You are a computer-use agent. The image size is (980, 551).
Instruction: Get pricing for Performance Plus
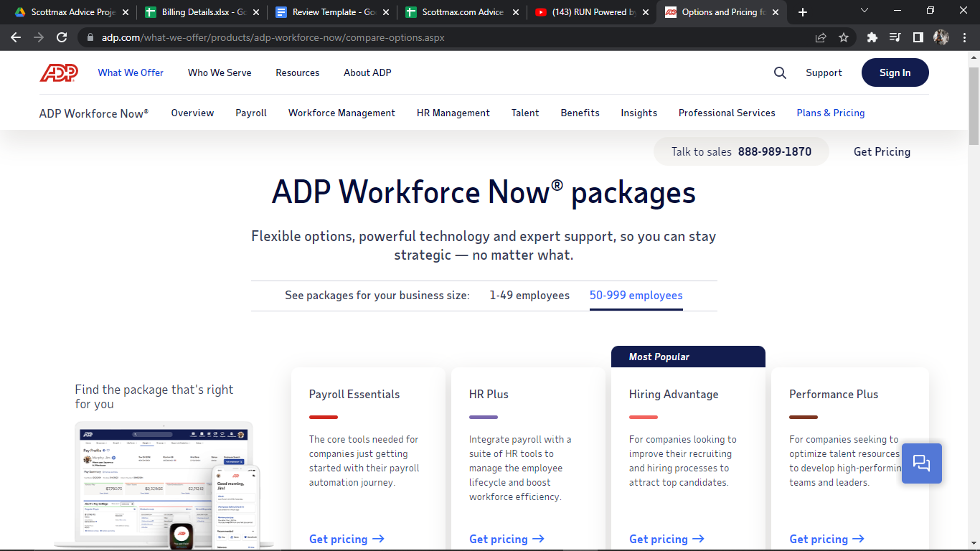pos(826,539)
